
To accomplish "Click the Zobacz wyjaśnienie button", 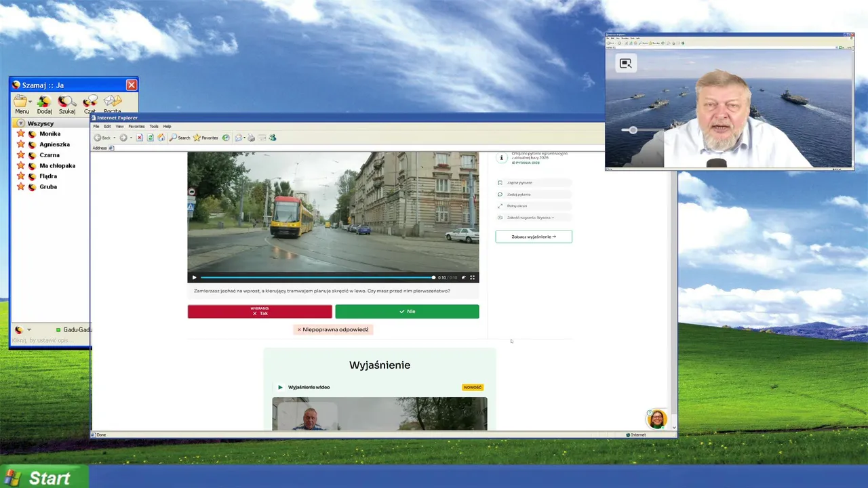I will point(534,237).
